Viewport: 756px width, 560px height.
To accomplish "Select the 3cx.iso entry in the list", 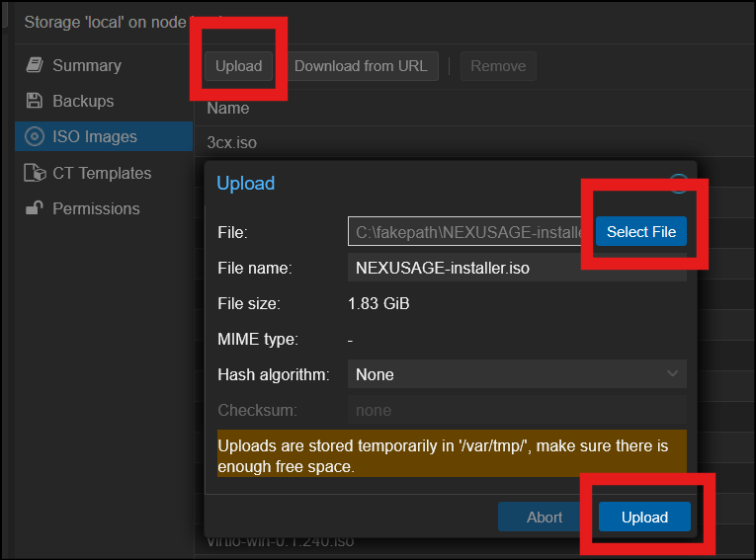I will (232, 142).
